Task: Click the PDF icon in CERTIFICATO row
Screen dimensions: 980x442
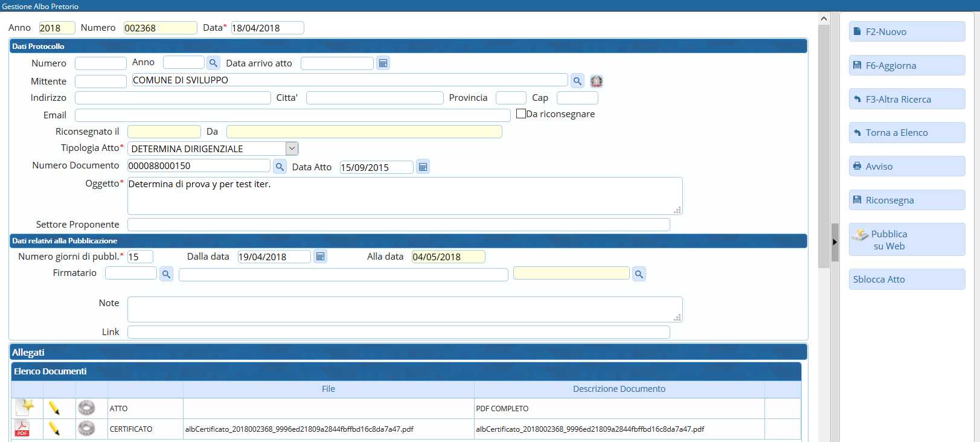Action: coord(22,429)
